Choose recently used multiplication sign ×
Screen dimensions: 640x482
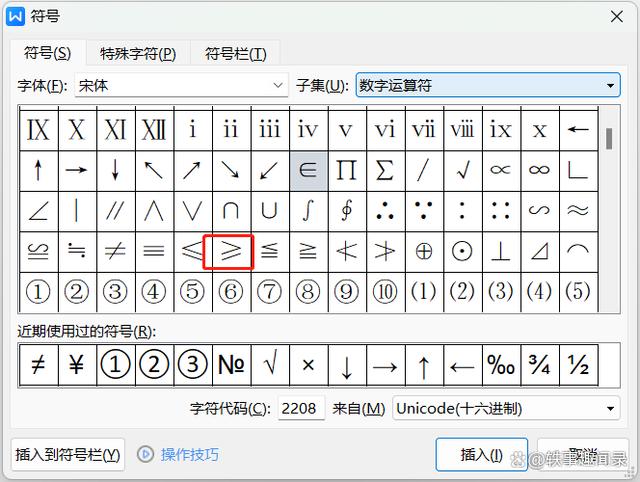point(308,364)
